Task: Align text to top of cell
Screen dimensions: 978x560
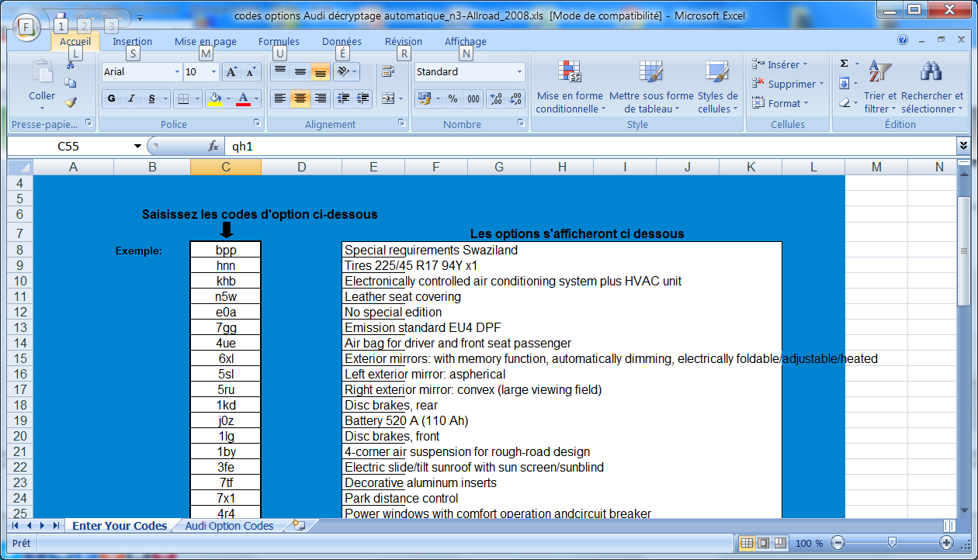Action: tap(280, 72)
